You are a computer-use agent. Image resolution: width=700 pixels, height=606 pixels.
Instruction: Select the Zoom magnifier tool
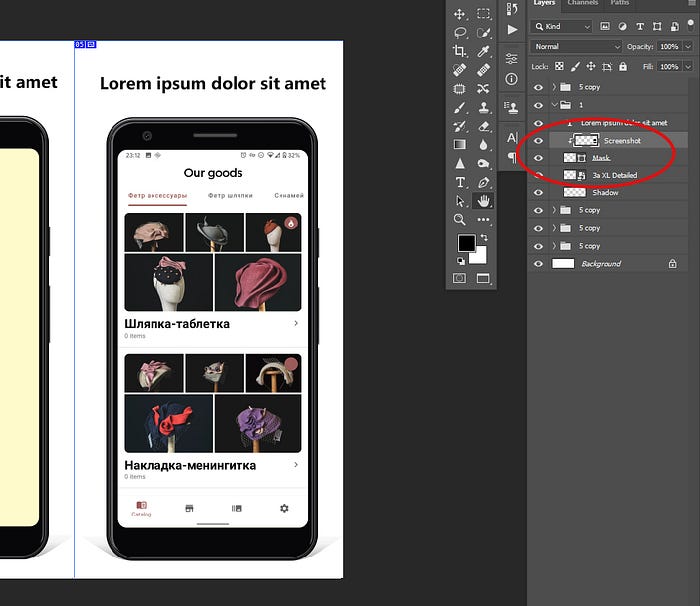[x=459, y=219]
